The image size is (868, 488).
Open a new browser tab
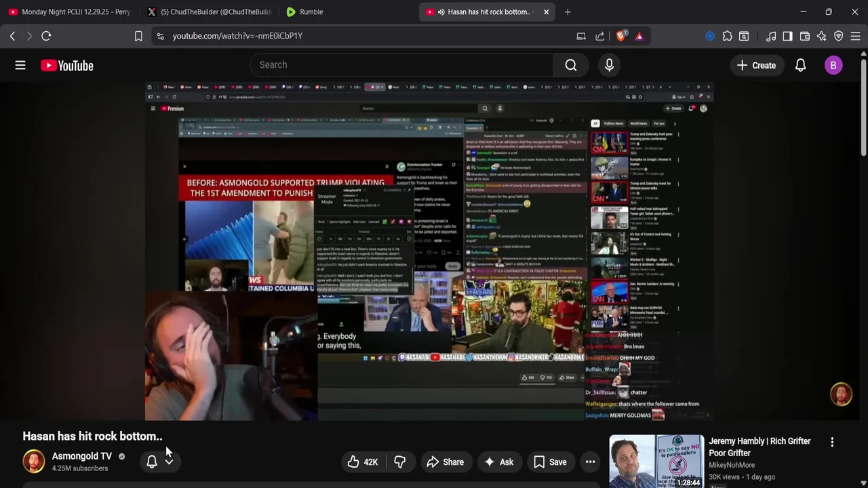pos(568,12)
